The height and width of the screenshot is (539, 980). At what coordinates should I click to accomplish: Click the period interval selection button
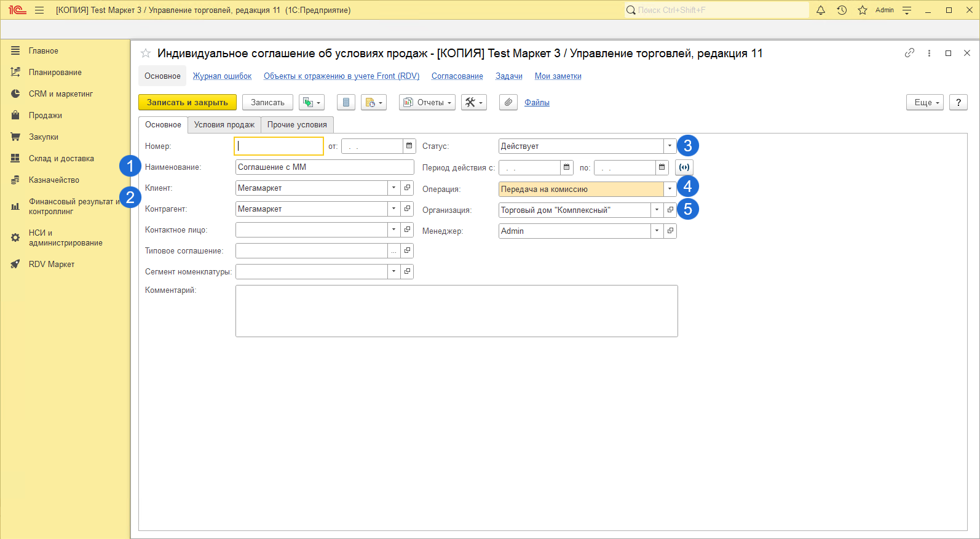point(684,167)
